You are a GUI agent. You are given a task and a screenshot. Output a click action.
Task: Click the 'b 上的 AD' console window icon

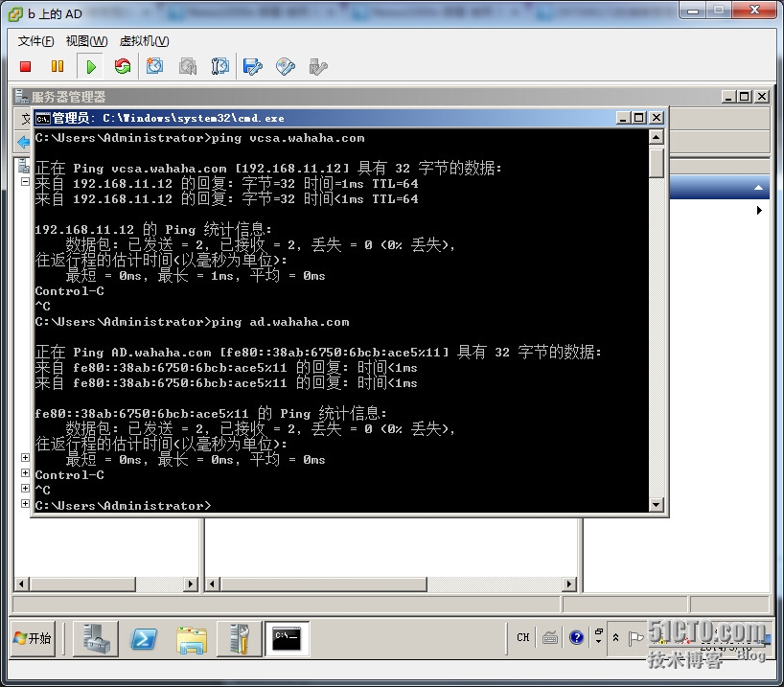point(15,14)
